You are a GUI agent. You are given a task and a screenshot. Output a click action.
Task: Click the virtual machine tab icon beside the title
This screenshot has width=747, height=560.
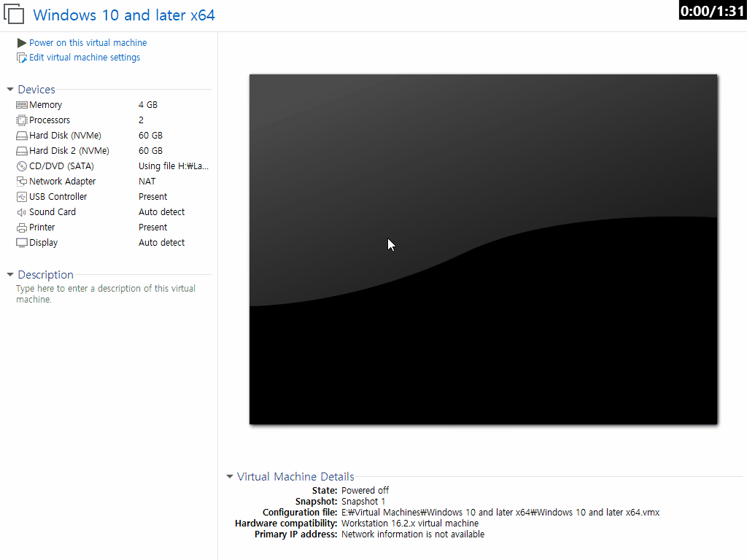[x=14, y=13]
